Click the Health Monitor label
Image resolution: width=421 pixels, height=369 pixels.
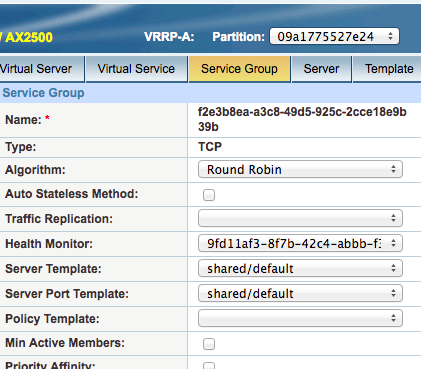click(49, 244)
